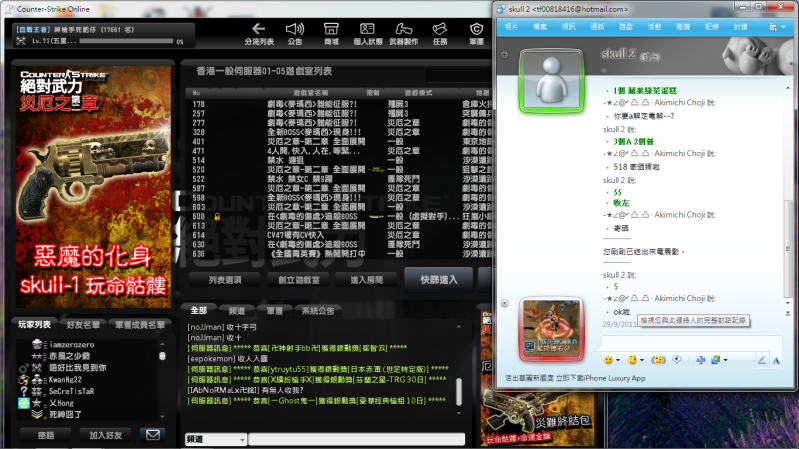The width and height of the screenshot is (799, 449).
Task: Open the background picker icon in Messenger
Action: click(715, 360)
